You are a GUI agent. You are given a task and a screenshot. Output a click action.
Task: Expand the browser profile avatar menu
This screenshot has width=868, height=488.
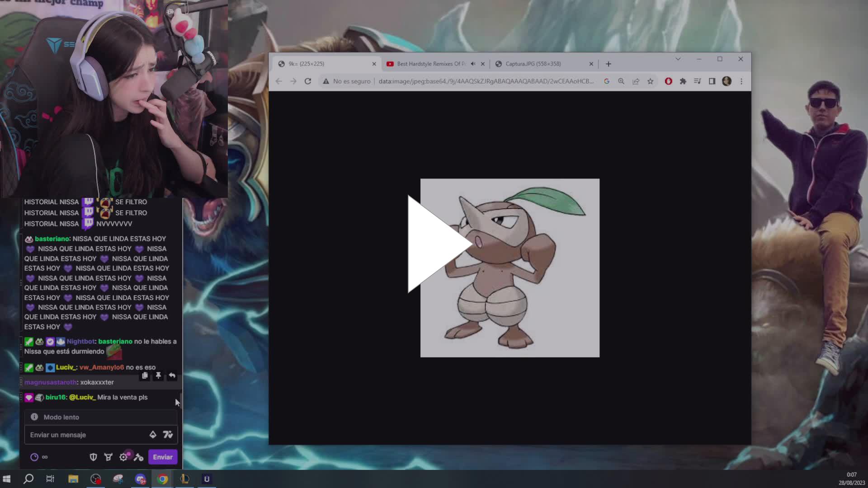click(x=727, y=81)
